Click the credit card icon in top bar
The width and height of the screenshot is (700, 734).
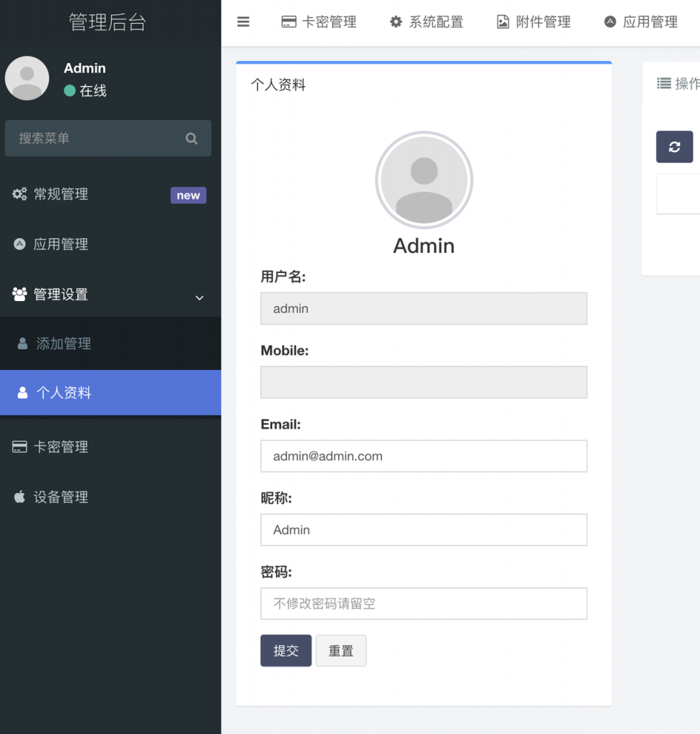click(289, 22)
